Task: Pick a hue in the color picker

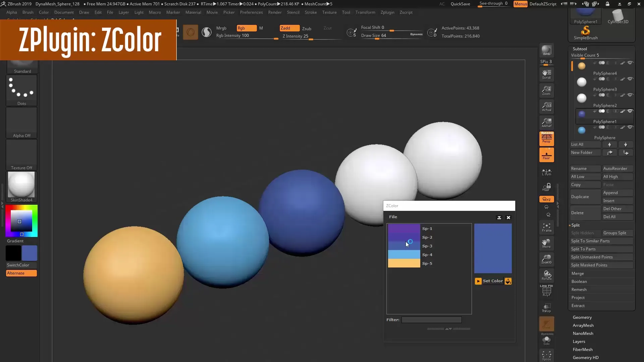Action: pos(21,221)
